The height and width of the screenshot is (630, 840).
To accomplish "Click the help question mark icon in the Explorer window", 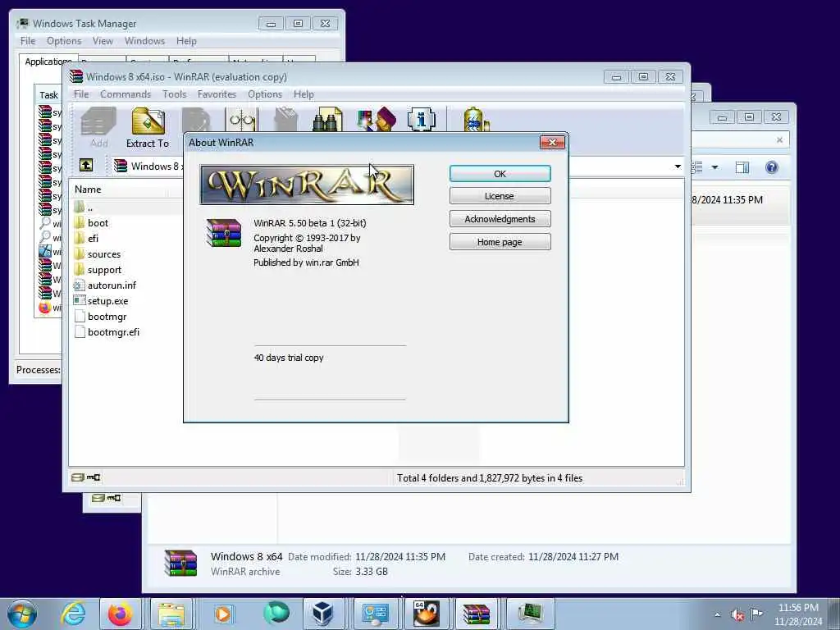I will [x=771, y=167].
